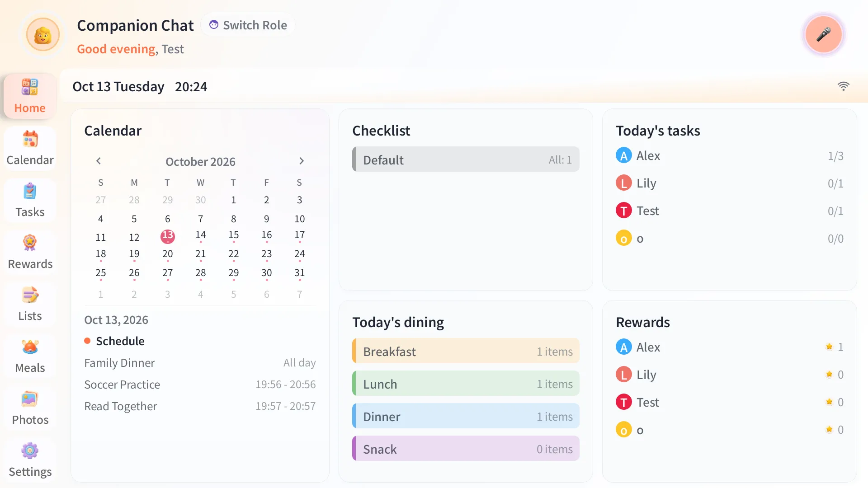
Task: Click the user avatar in header
Action: [43, 34]
